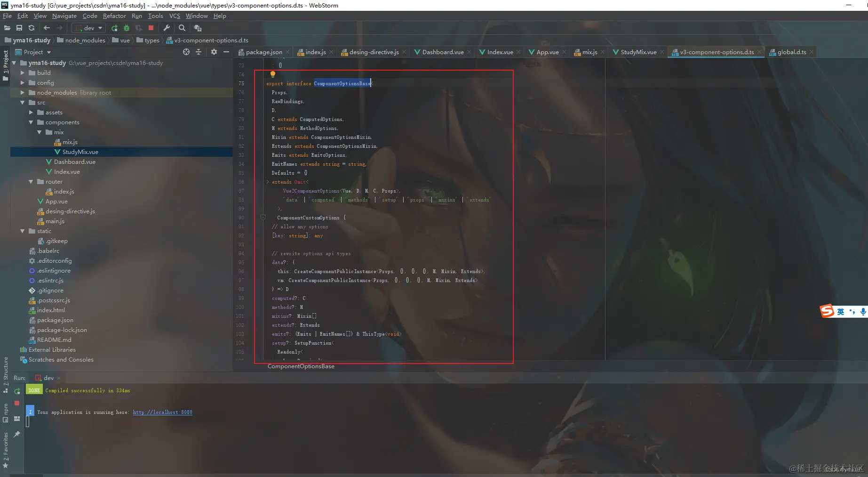The height and width of the screenshot is (477, 868).
Task: Navigate forward using the right arrow icon
Action: pyautogui.click(x=59, y=28)
